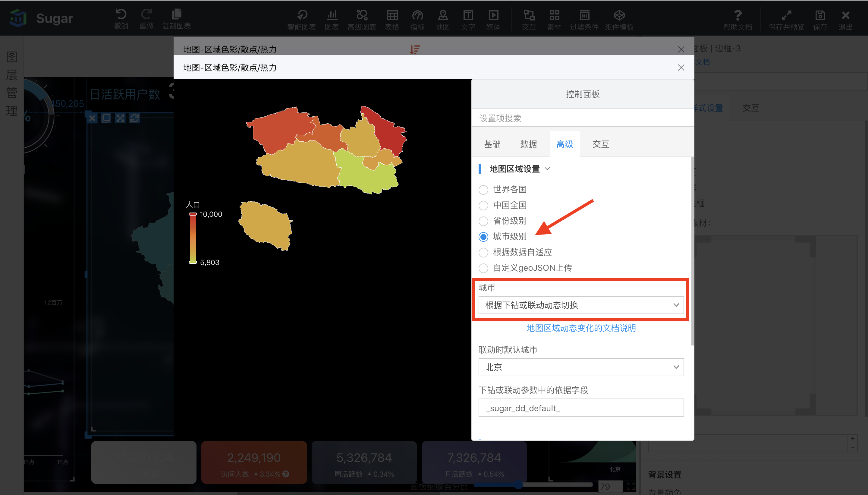Click the 过滤条件 filter conditions icon

pyautogui.click(x=584, y=15)
